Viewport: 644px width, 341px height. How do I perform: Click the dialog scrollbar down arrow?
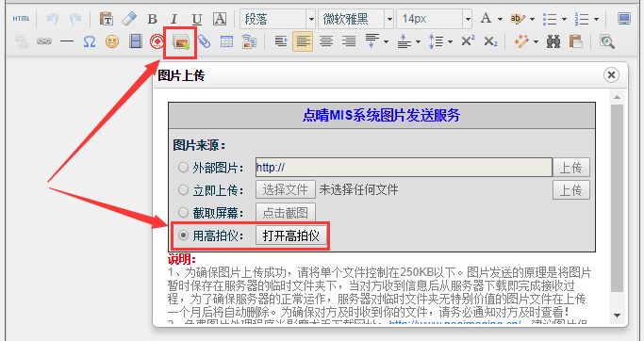click(617, 316)
